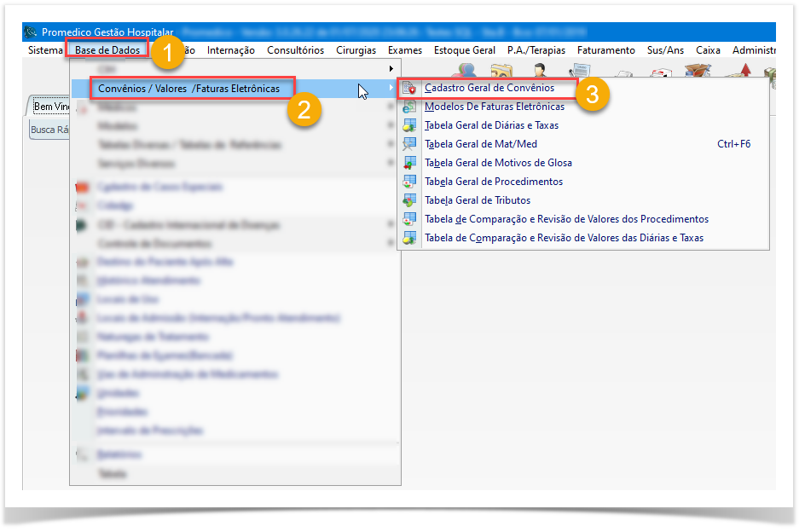Click the Busca Rápida button
Viewport: 805px width, 532px height.
tap(49, 130)
